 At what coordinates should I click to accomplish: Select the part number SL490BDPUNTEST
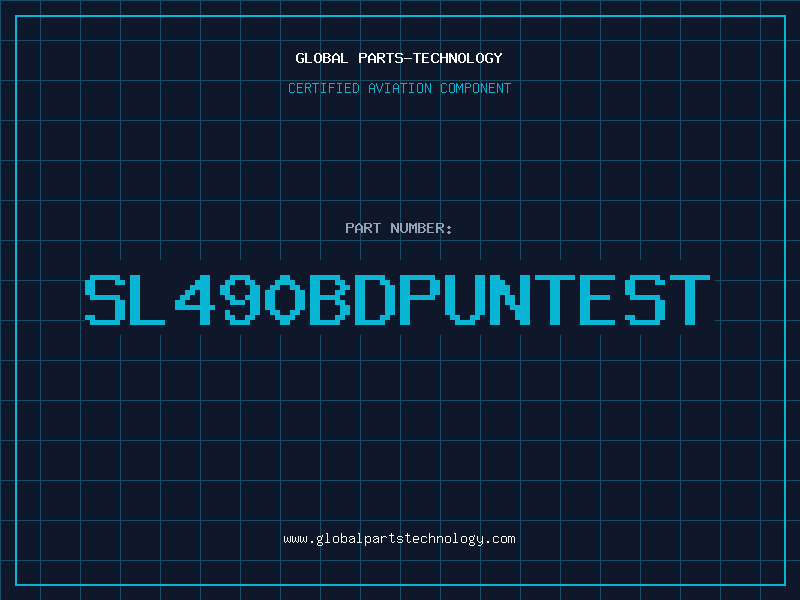(x=397, y=299)
